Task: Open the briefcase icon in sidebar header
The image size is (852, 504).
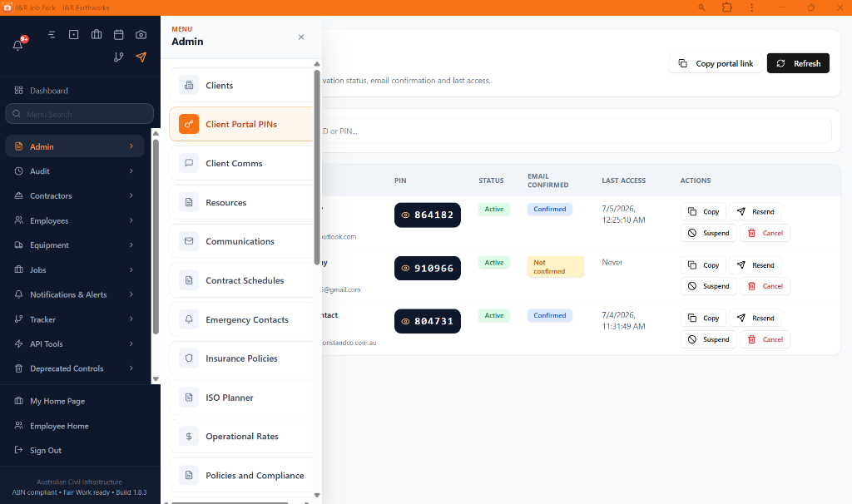Action: 97,35
